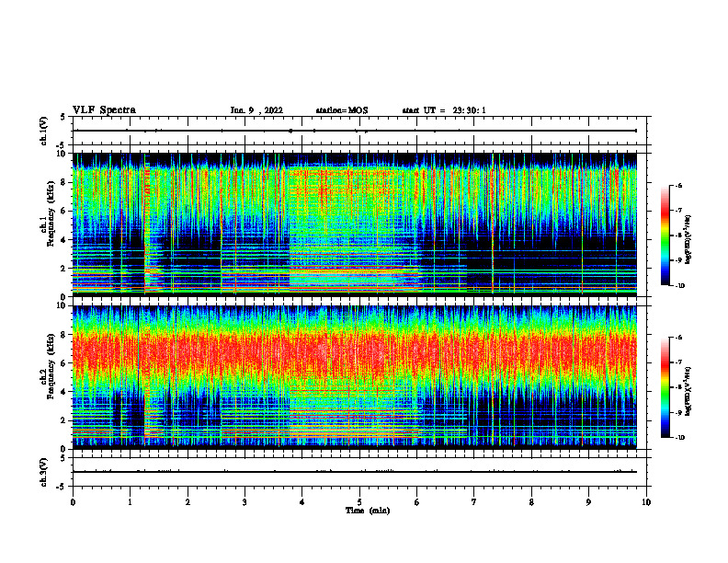Click the ch.1 spectrogram panel
The image size is (728, 563).
pos(355,224)
